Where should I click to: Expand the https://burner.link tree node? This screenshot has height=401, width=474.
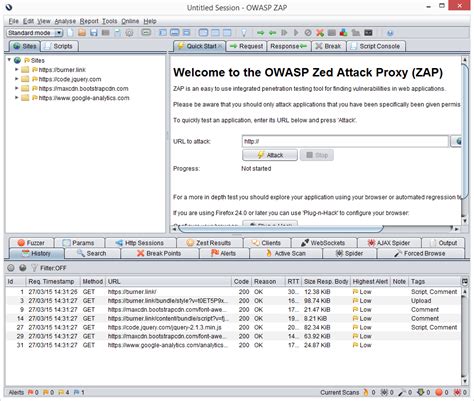tap(17, 70)
